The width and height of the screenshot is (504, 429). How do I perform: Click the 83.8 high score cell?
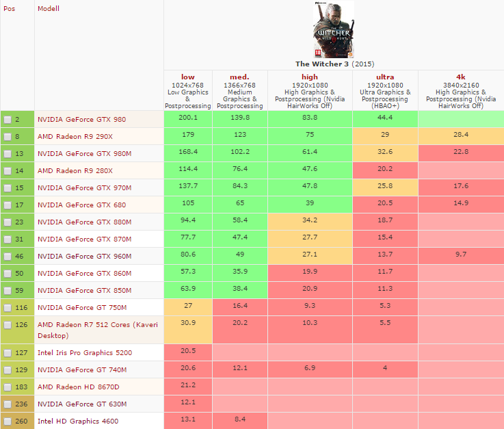click(x=310, y=119)
